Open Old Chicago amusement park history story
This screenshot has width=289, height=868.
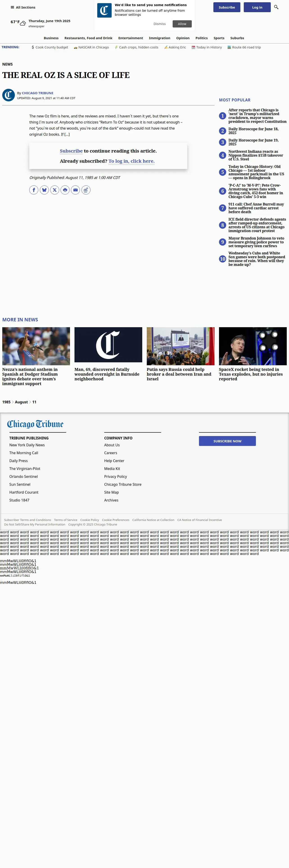tap(256, 172)
